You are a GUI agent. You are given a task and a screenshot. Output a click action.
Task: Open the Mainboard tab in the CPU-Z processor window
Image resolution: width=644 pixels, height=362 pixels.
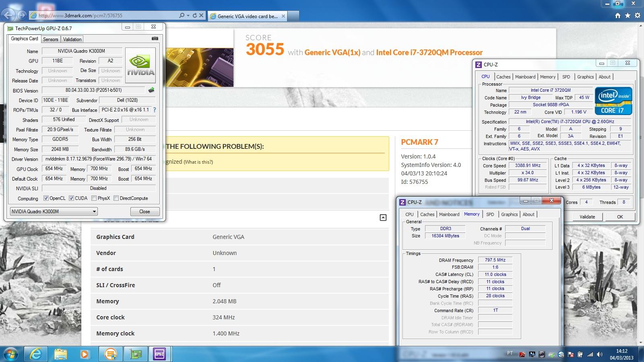[525, 77]
